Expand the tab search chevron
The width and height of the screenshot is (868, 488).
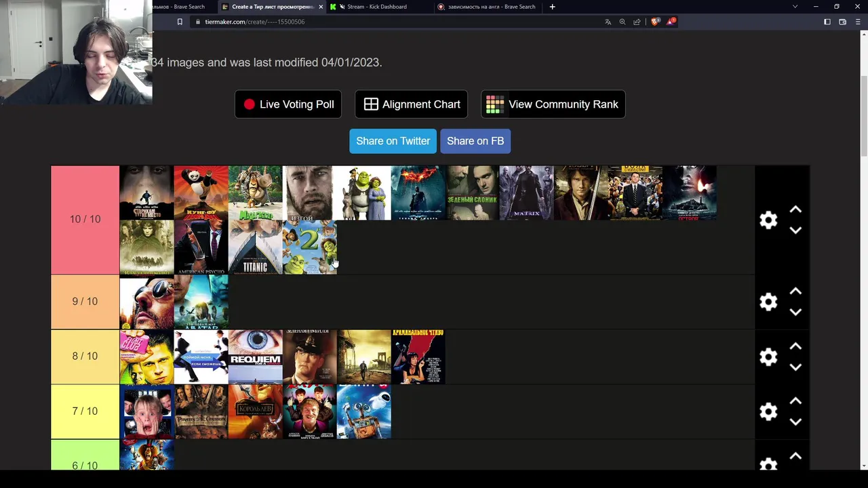[x=795, y=7]
